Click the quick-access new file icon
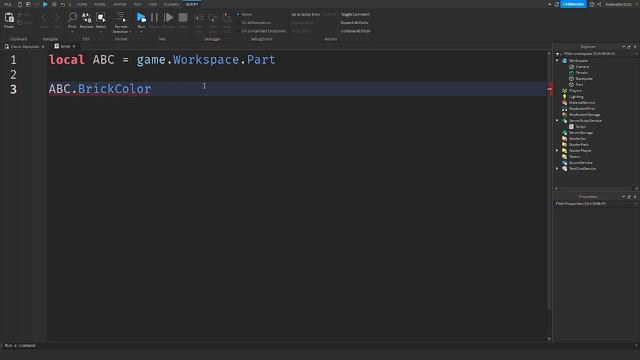Screen dimensions: 640x360 (19, 4)
